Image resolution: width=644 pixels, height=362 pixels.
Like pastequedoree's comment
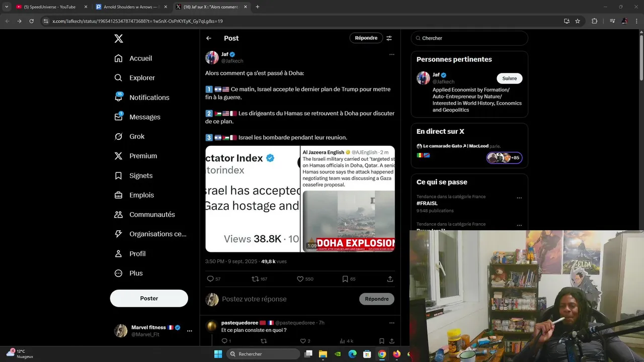coord(305,341)
